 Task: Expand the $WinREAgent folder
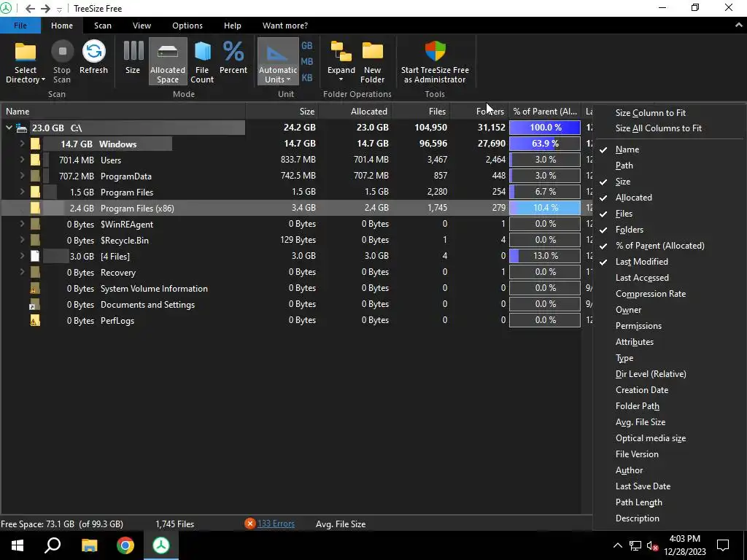point(22,224)
